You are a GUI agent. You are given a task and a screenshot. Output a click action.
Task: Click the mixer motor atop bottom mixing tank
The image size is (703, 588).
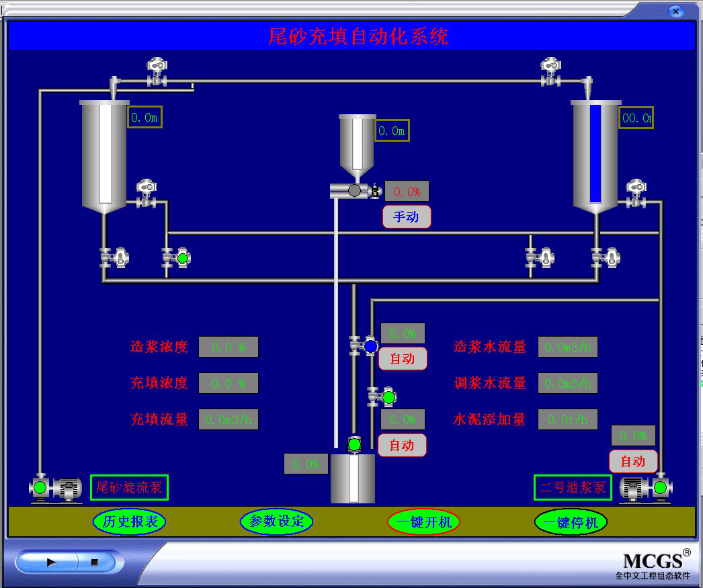click(x=354, y=444)
